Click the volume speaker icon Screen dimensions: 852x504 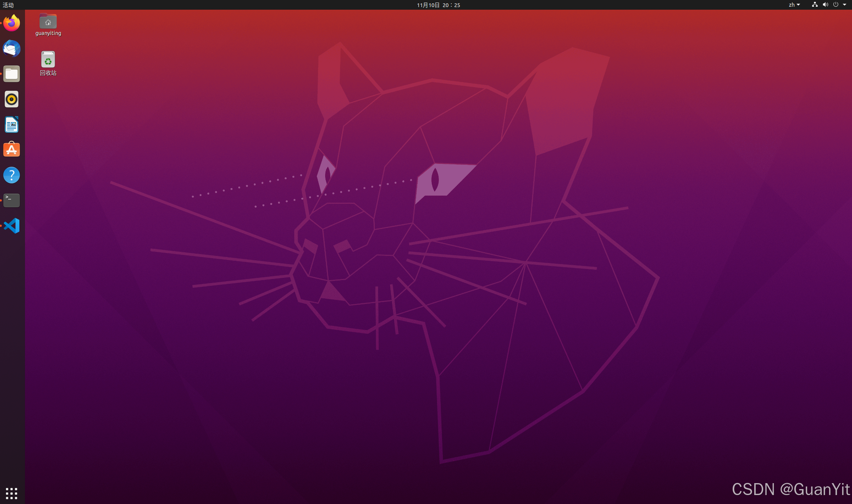pyautogui.click(x=825, y=5)
